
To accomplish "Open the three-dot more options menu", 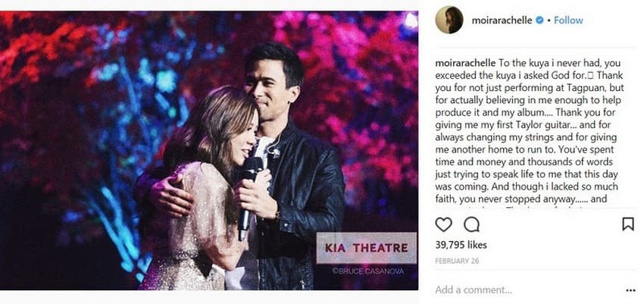I will tap(630, 290).
